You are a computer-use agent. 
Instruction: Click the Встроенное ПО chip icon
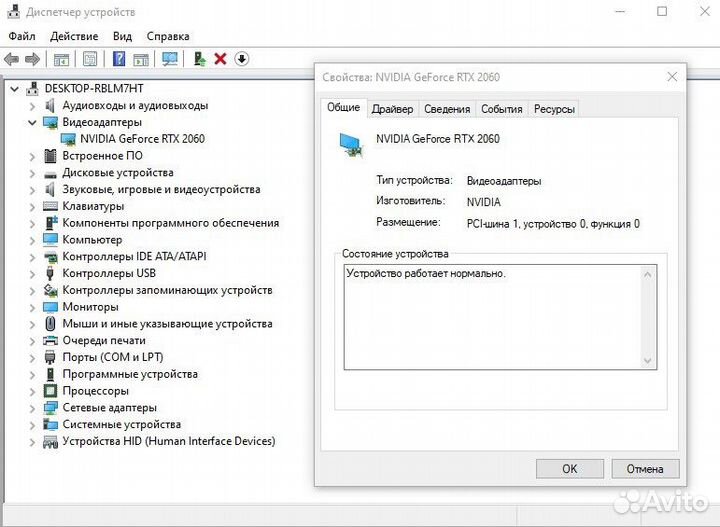[50, 156]
